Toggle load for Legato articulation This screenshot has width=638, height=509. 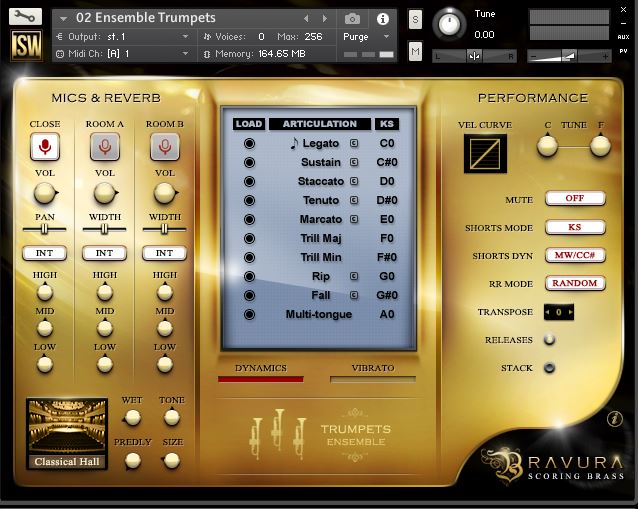249,143
